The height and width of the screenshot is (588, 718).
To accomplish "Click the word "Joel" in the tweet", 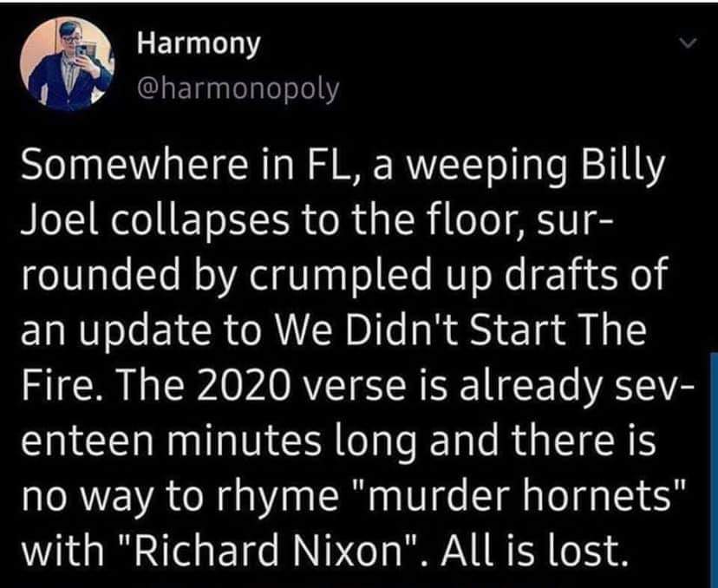I will (53, 218).
